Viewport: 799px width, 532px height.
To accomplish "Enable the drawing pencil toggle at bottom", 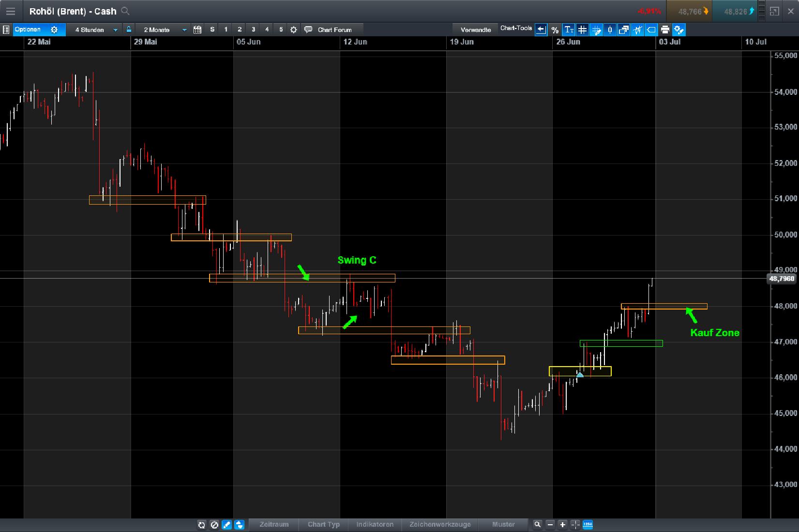I will point(226,525).
